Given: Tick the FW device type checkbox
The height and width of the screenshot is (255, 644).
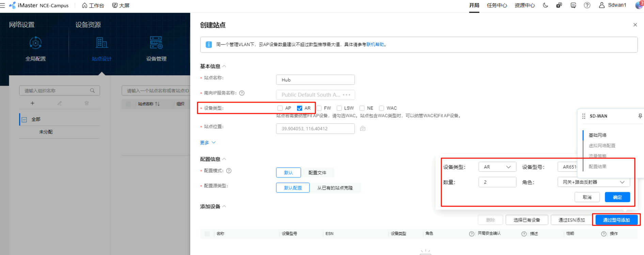Looking at the screenshot, I should [319, 108].
